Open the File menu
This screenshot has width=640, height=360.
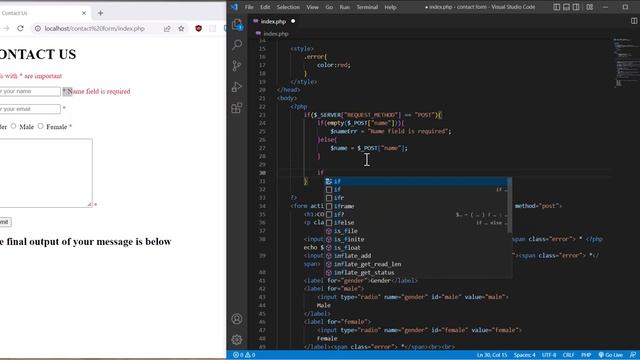[249, 7]
